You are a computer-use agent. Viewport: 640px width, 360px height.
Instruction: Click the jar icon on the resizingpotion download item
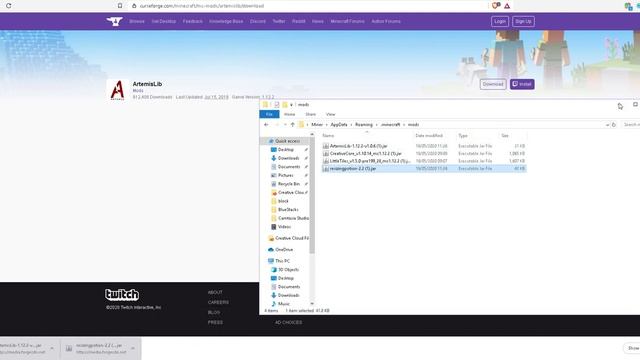(69, 348)
